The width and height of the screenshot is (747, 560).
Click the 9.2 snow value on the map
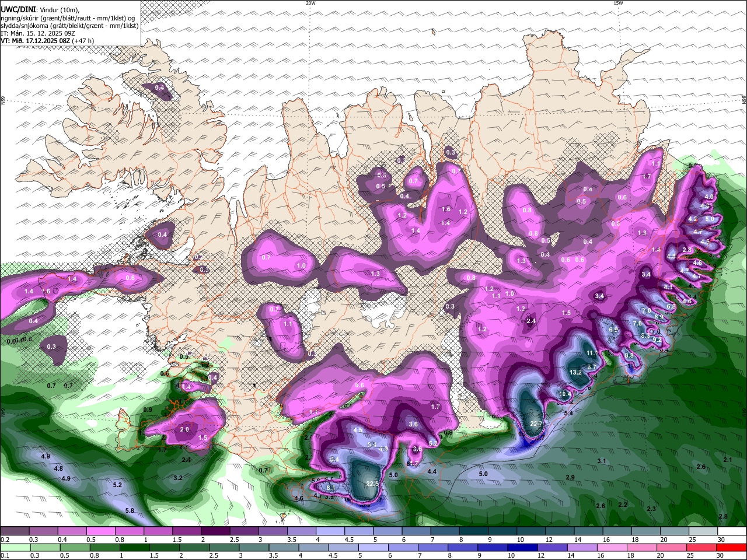point(657,339)
